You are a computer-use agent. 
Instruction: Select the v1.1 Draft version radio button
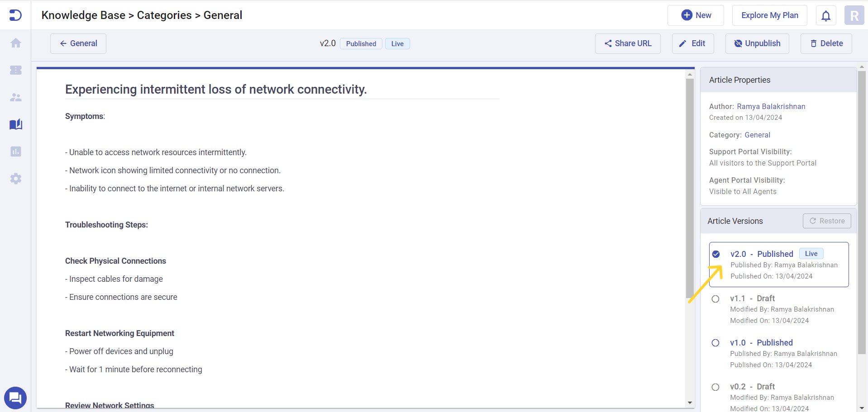tap(715, 299)
